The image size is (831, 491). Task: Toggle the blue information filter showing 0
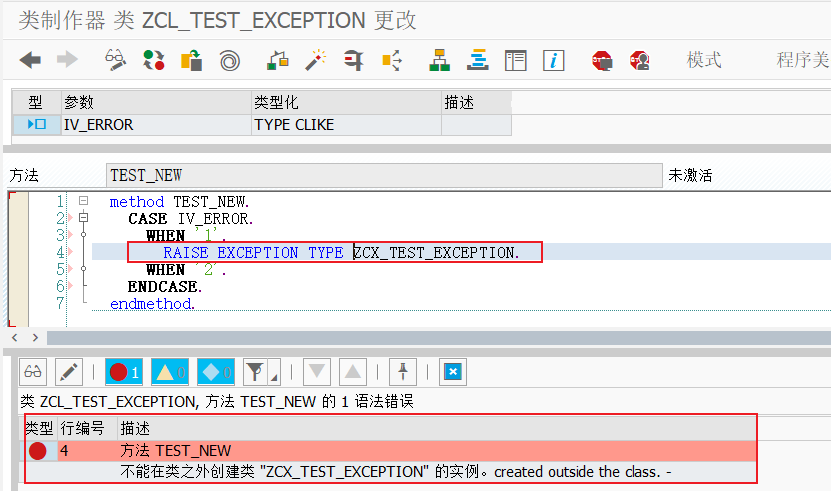click(x=216, y=372)
